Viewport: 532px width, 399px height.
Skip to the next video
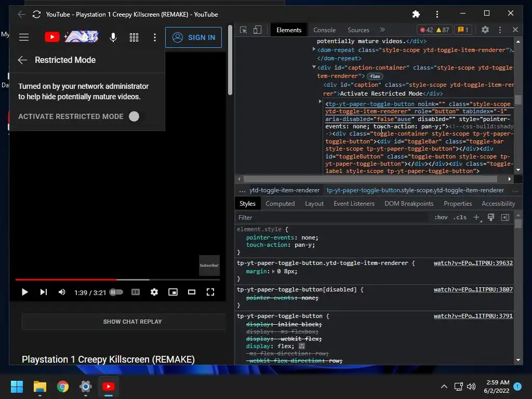point(44,292)
